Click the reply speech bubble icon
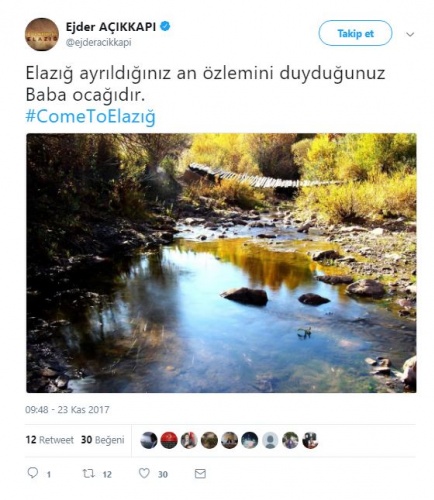434x500 pixels. 33,473
